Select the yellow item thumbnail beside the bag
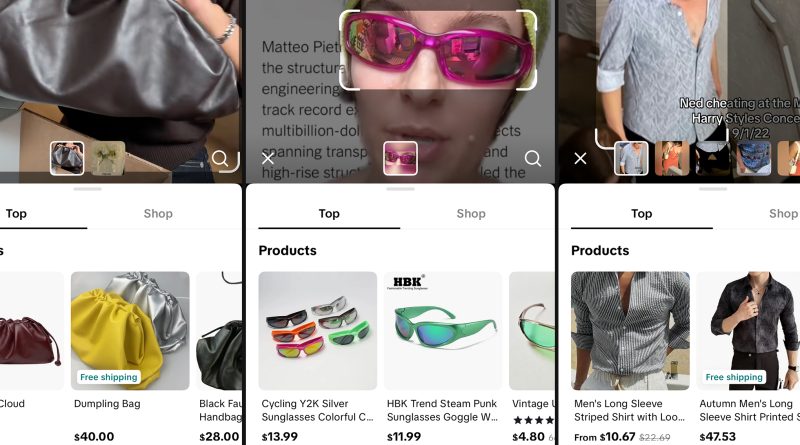800x445 pixels. coord(108,158)
